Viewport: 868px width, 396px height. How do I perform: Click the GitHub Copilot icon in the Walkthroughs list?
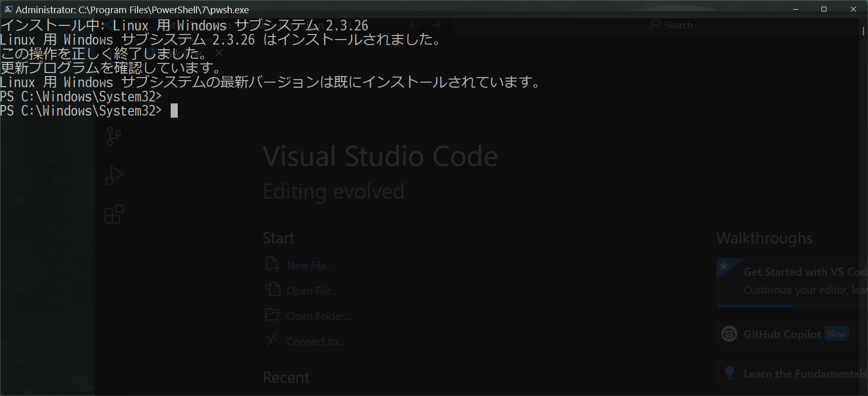(729, 334)
